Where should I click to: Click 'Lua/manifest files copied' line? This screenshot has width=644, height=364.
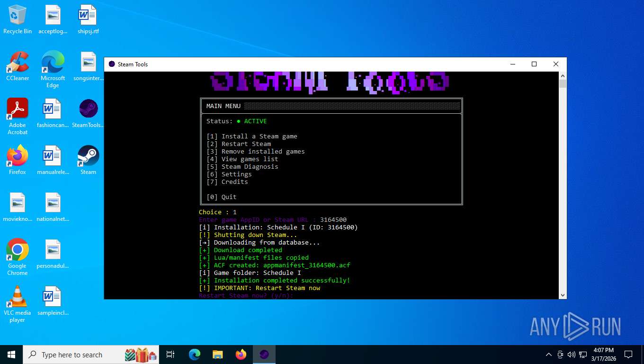[x=254, y=258]
